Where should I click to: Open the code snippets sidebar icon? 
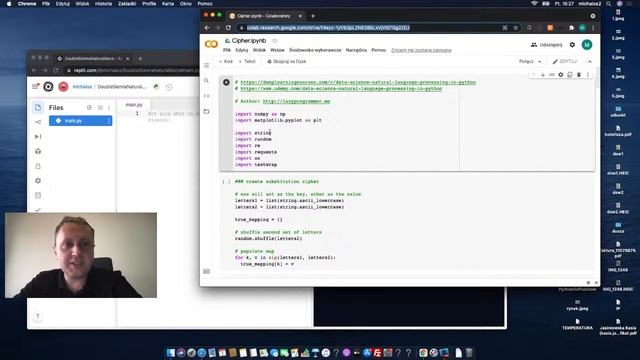click(x=207, y=96)
